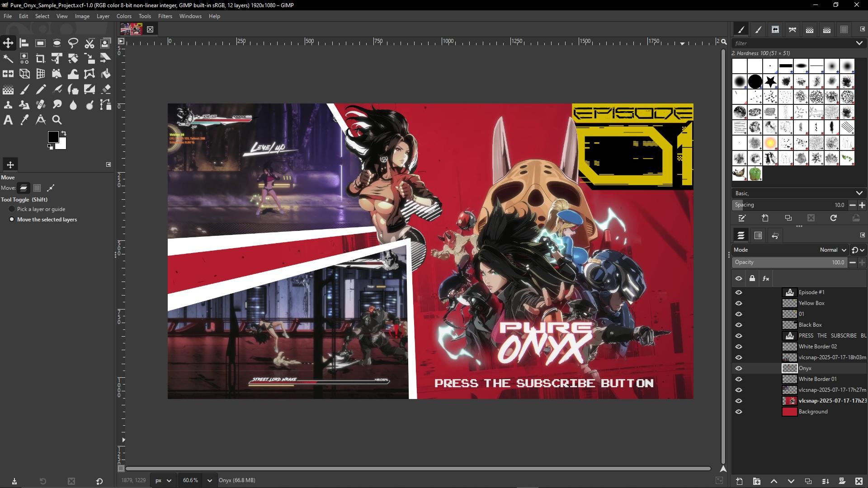Select the Bucket Fill tool
Screen dimensions: 868x488
[x=105, y=74]
